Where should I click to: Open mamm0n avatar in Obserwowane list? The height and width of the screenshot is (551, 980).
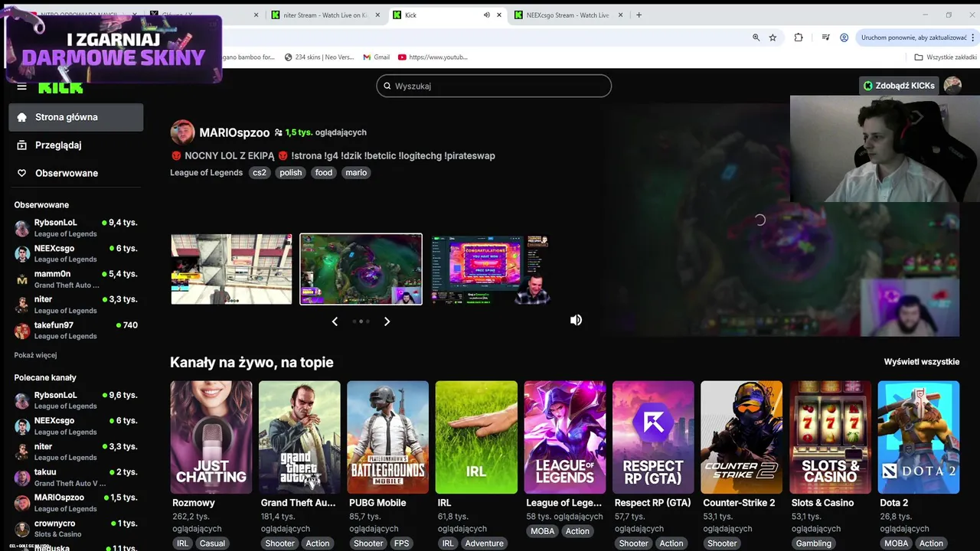(x=21, y=279)
